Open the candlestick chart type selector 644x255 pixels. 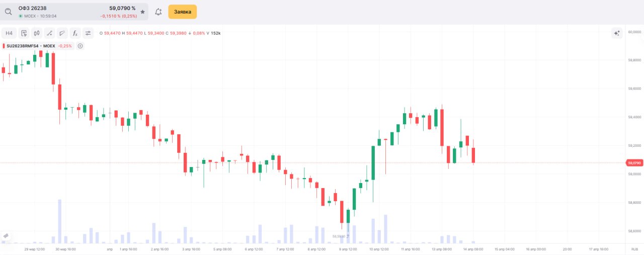coord(36,33)
